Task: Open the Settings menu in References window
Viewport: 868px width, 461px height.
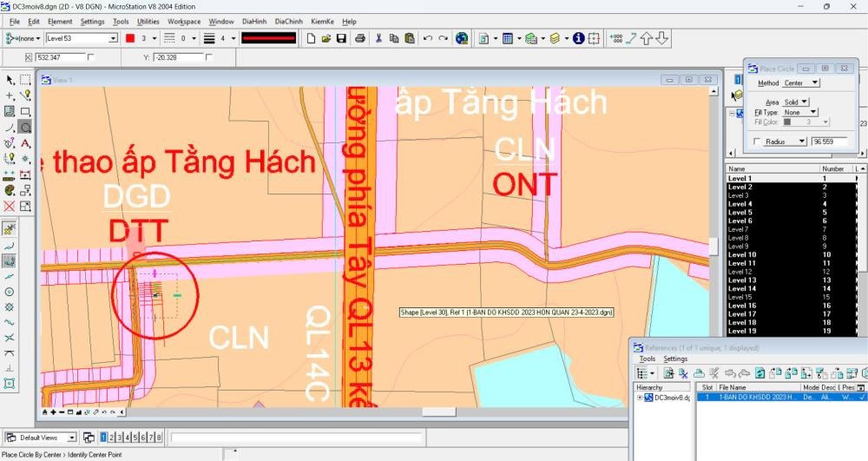Action: click(675, 359)
